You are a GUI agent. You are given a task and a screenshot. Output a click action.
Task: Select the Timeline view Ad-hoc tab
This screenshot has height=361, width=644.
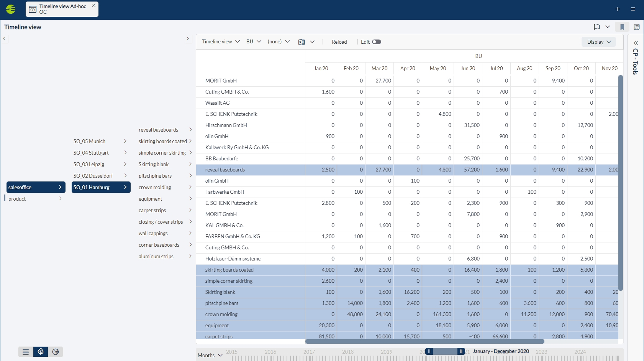62,9
